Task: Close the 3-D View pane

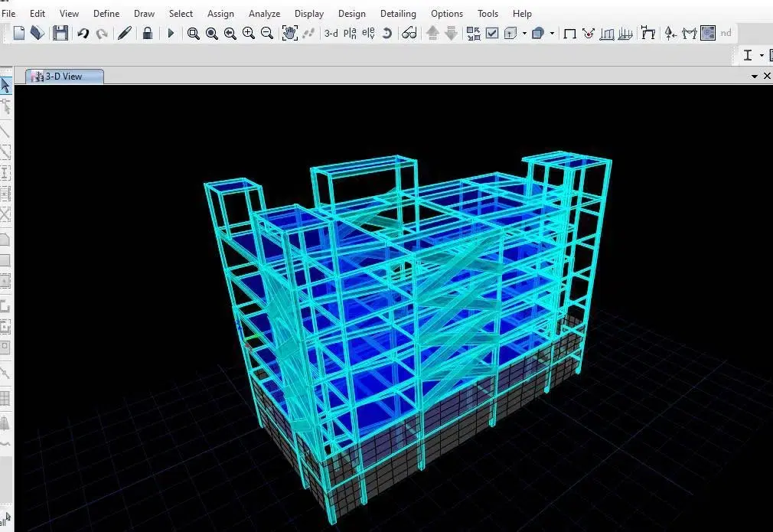Action: click(767, 76)
